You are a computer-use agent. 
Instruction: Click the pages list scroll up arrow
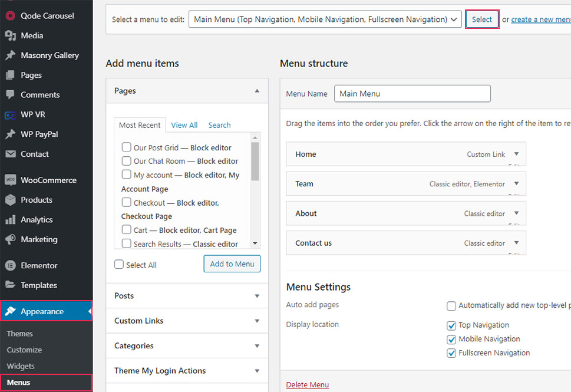(x=255, y=138)
